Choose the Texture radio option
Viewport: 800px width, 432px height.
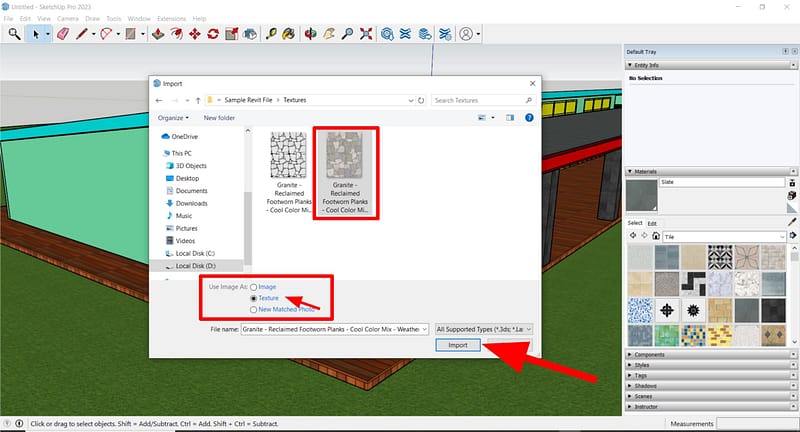click(254, 298)
